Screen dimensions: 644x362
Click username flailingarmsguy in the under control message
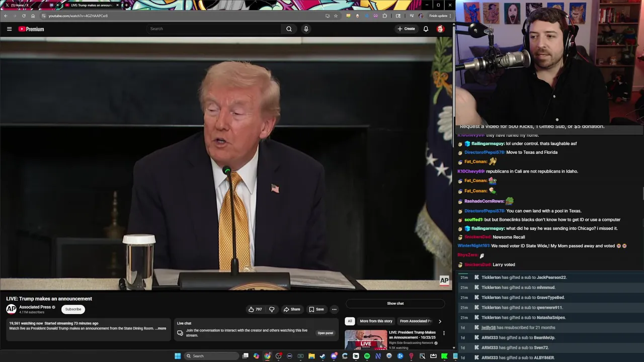coord(488,144)
